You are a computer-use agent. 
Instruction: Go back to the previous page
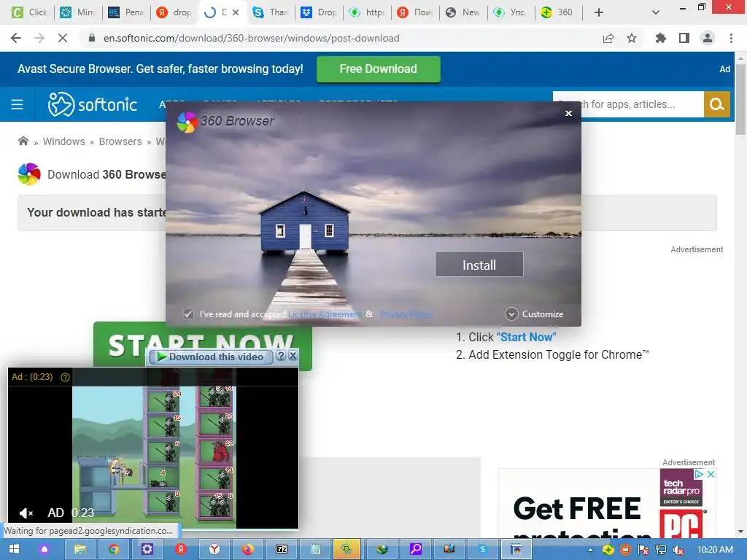[x=16, y=38]
